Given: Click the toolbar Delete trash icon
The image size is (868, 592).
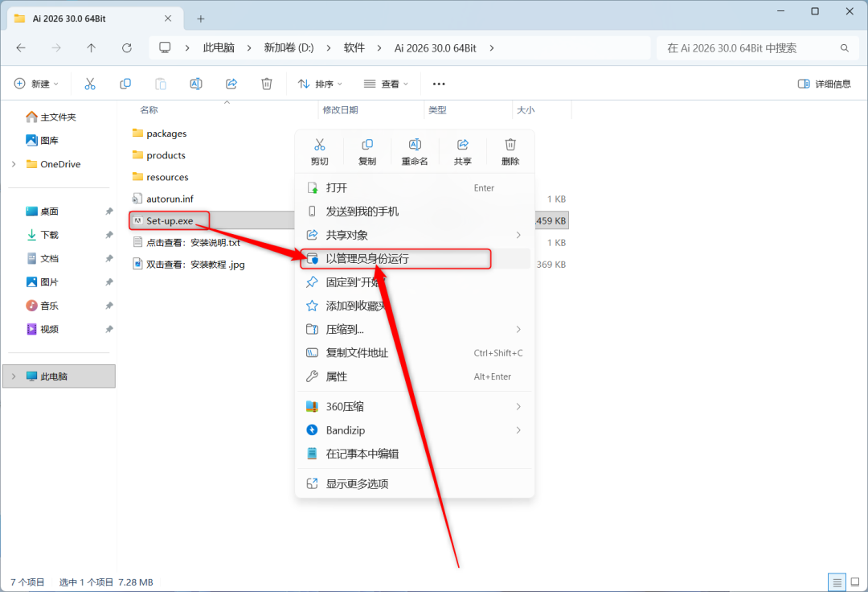Looking at the screenshot, I should click(x=267, y=84).
